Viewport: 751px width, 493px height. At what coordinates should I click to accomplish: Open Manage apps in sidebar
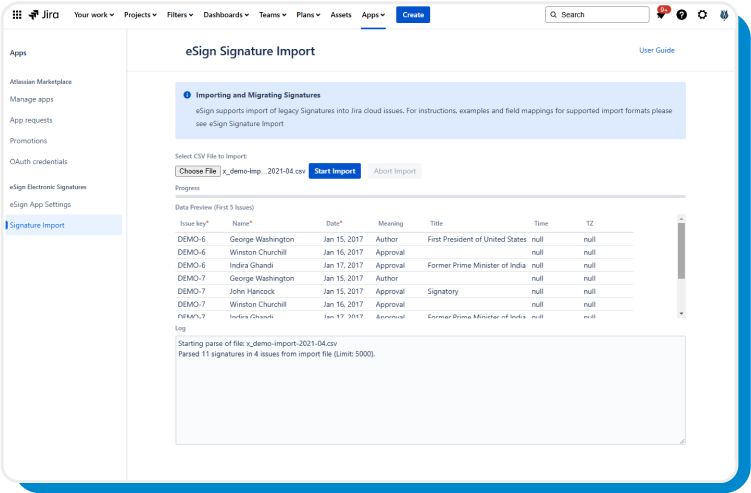(32, 99)
